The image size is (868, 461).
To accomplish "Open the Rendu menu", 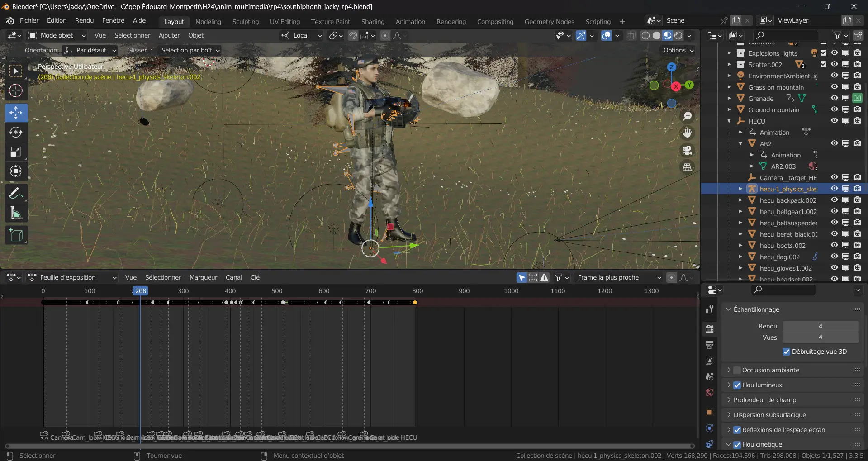I will point(84,20).
